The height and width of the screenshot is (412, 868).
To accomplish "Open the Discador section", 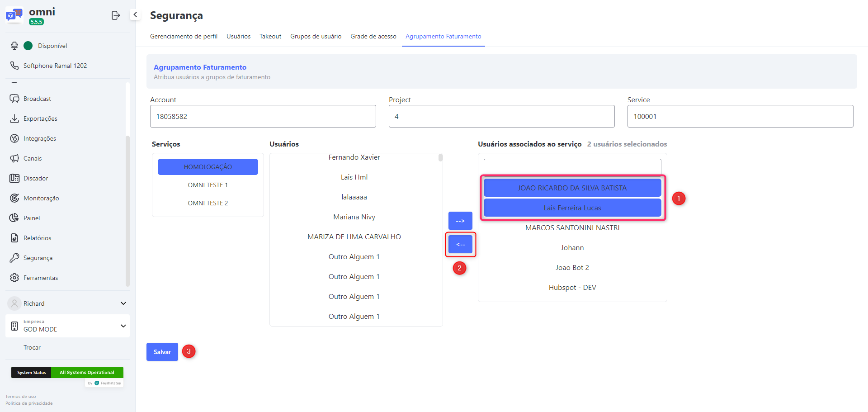I will [36, 178].
